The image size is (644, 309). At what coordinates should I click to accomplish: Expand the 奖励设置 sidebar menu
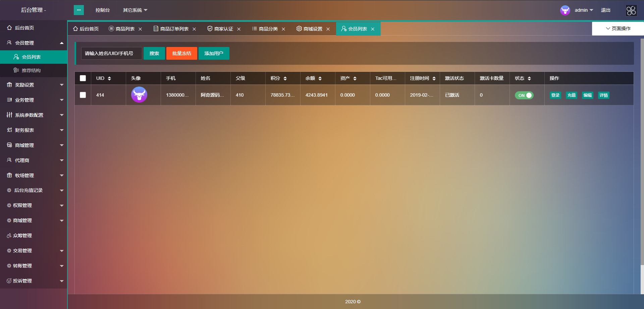click(34, 85)
